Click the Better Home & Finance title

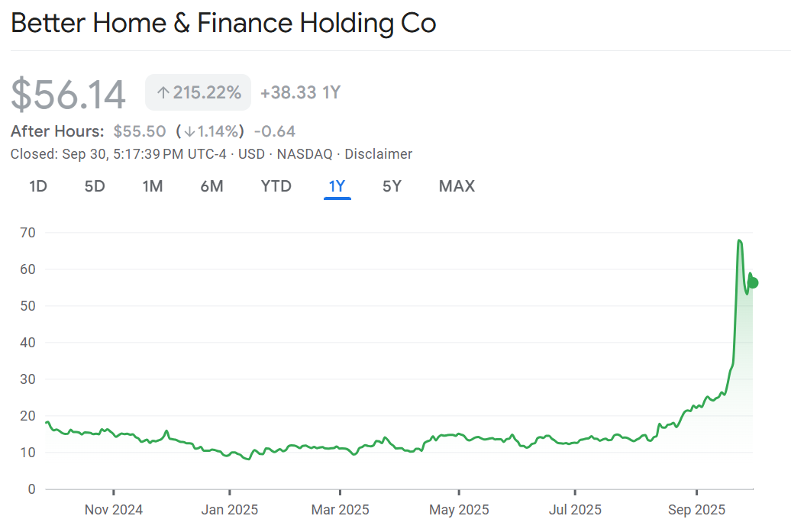(223, 23)
